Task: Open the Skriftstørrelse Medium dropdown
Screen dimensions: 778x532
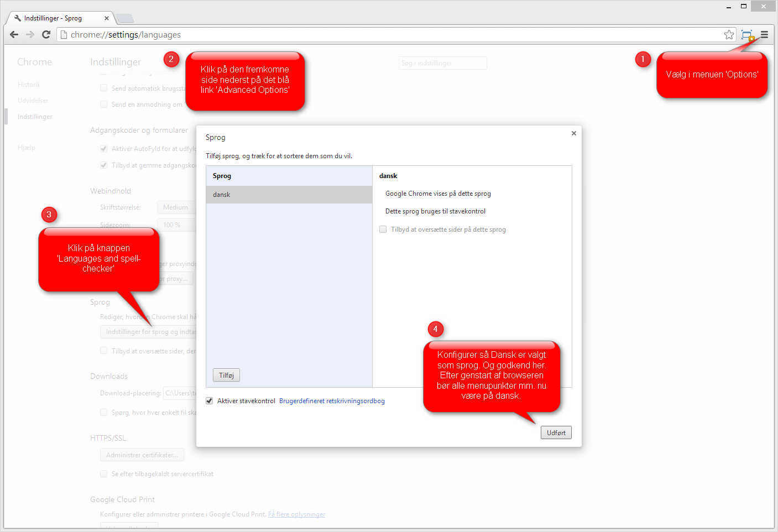Action: 176,207
